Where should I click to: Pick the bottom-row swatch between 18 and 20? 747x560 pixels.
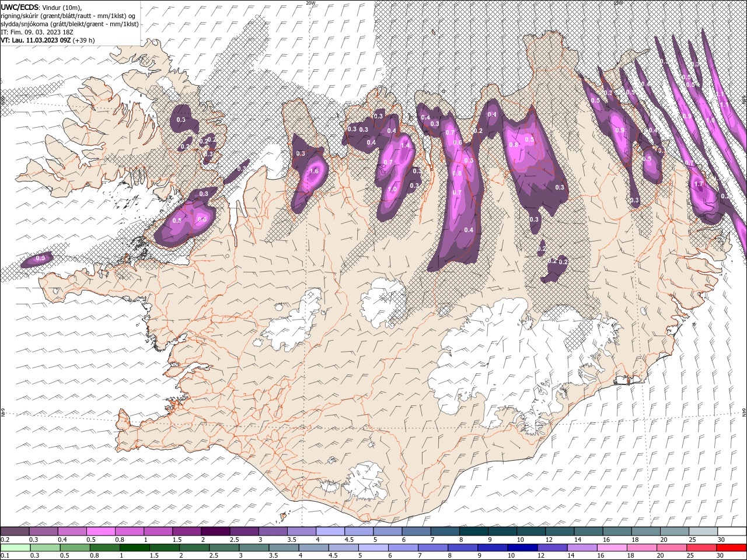click(641, 548)
